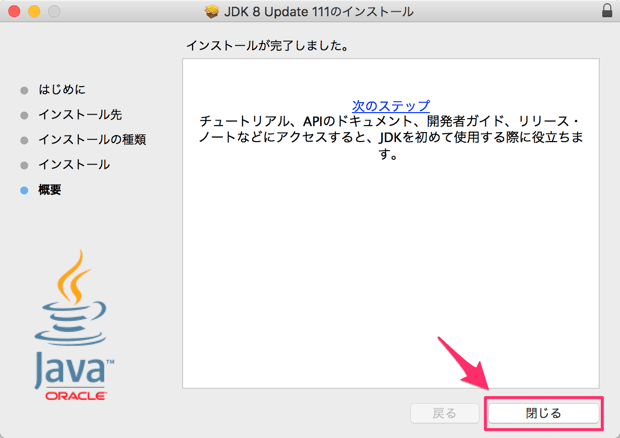
Task: Select the はじめに step in sidebar
Action: coord(62,90)
